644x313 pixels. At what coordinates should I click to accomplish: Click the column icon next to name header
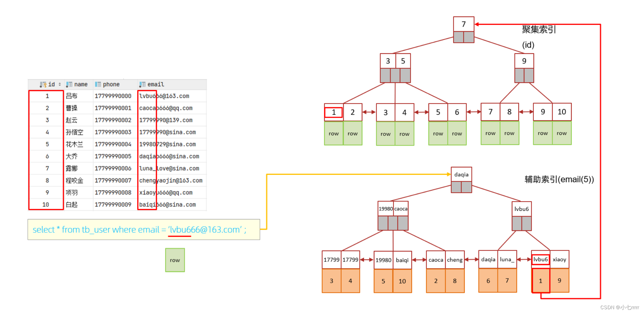tap(69, 84)
